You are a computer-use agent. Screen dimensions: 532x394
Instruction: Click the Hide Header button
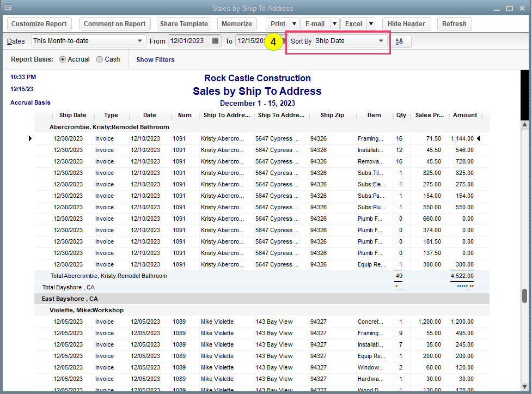406,24
